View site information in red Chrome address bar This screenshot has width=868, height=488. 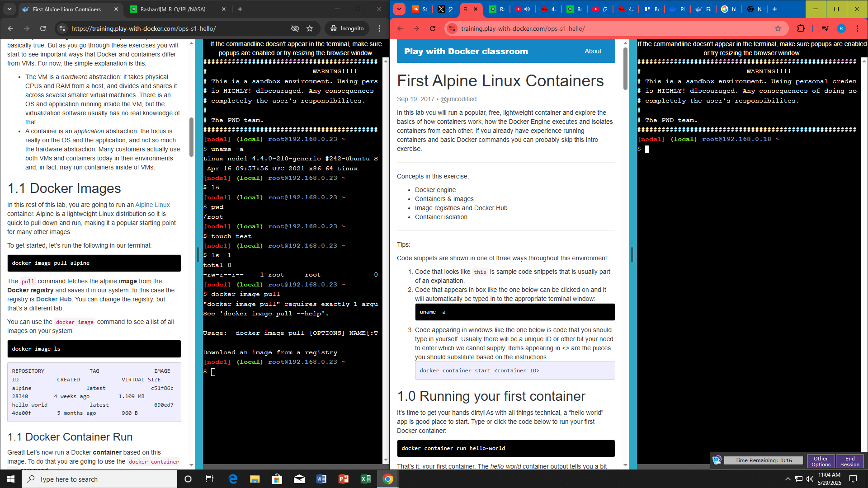[x=451, y=28]
